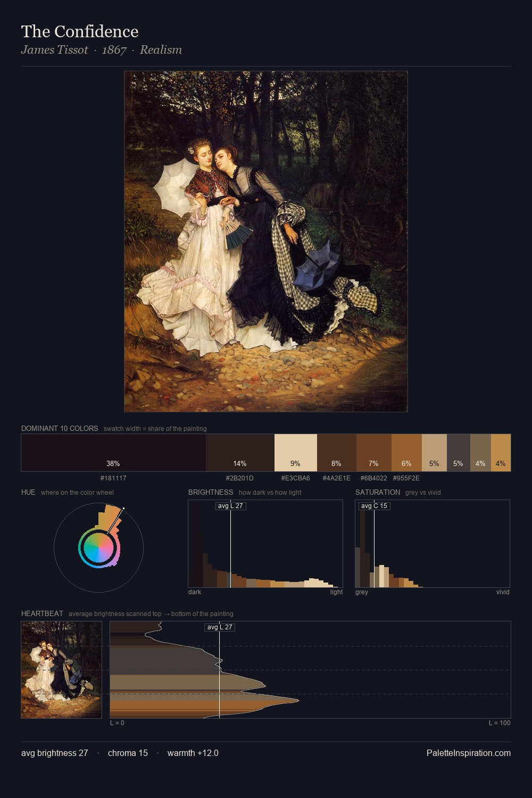Click the HUE section heading
The width and height of the screenshot is (532, 798).
click(28, 492)
